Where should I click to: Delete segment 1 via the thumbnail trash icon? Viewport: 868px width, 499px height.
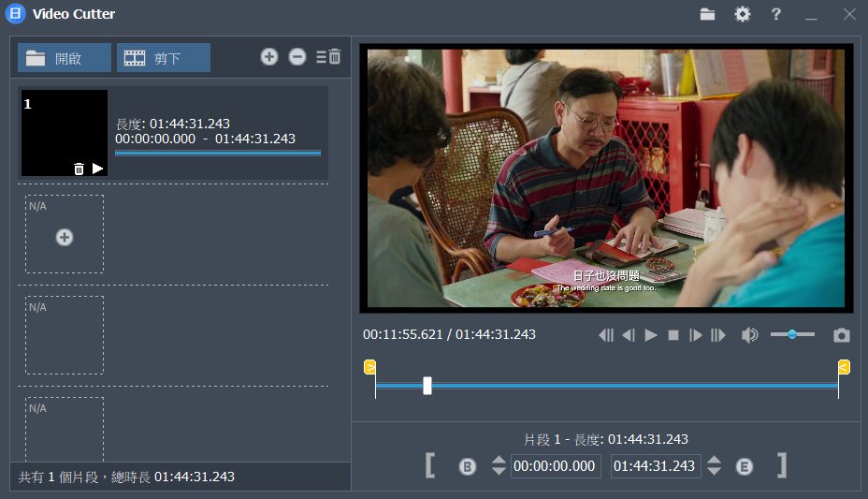[x=79, y=169]
